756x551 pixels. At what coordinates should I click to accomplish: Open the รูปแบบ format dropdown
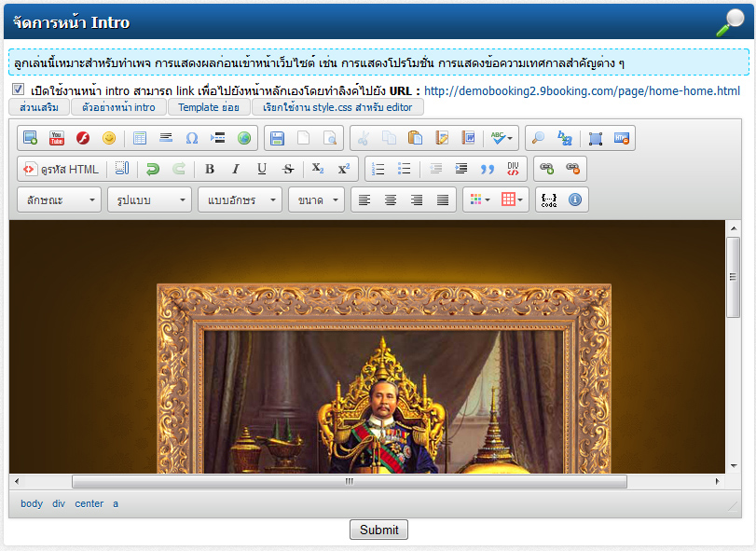tap(149, 200)
